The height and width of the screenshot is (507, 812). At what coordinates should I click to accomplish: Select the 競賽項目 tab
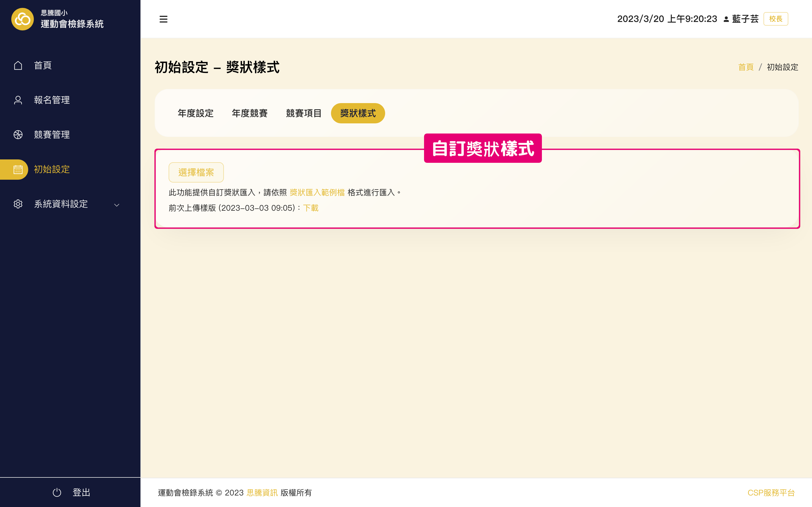(x=303, y=113)
